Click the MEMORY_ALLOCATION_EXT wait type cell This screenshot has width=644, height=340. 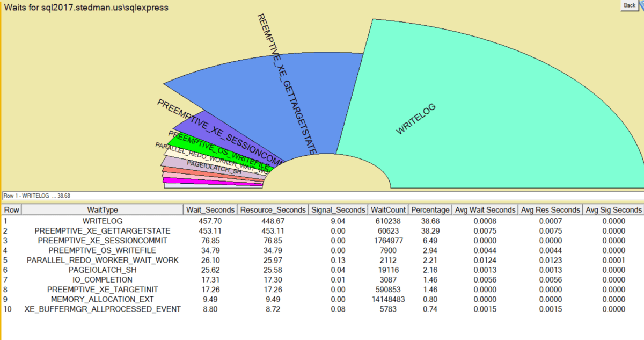click(102, 299)
